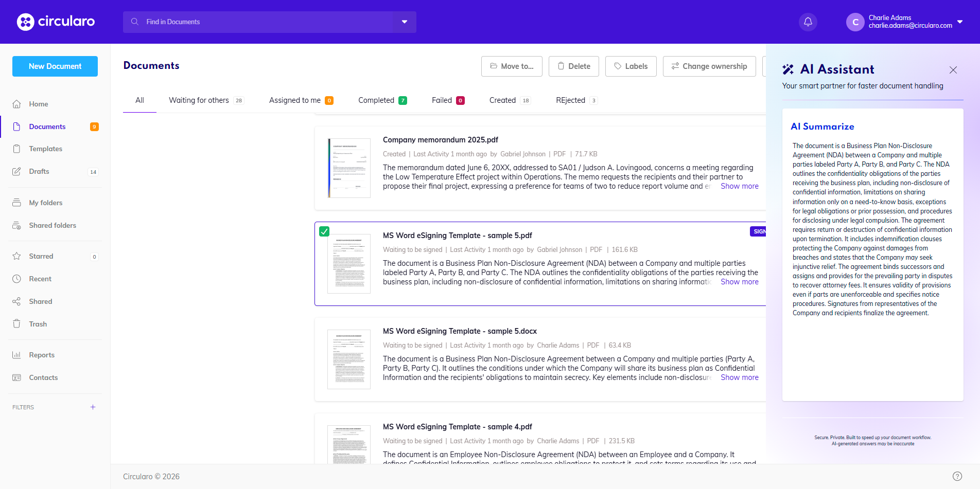Open the Starred section
This screenshot has width=980, height=489.
pyautogui.click(x=41, y=256)
